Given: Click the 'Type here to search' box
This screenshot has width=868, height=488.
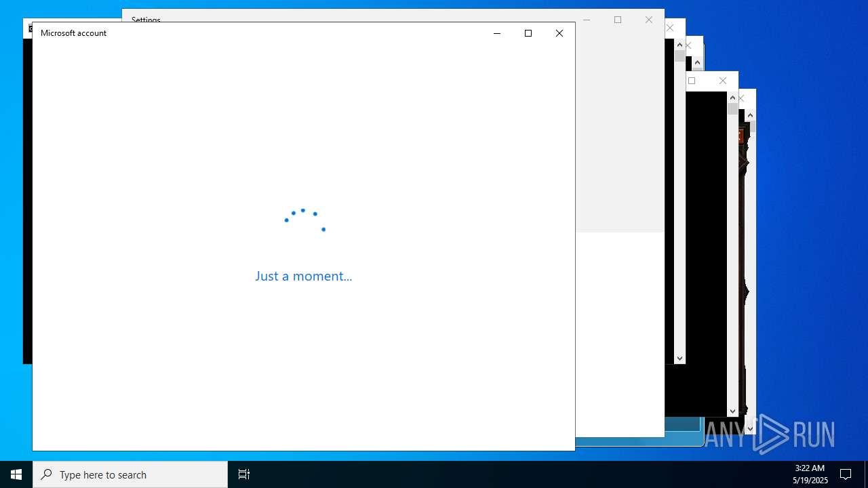Looking at the screenshot, I should (130, 474).
